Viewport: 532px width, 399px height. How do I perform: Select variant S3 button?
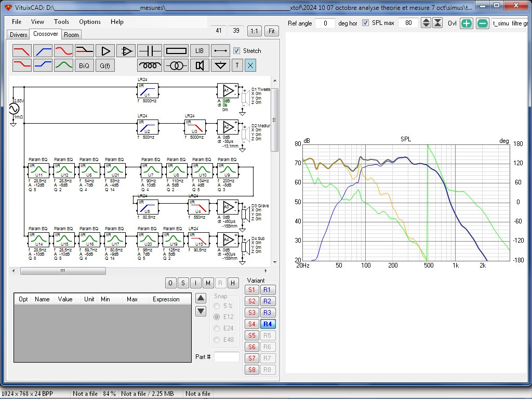[252, 312]
